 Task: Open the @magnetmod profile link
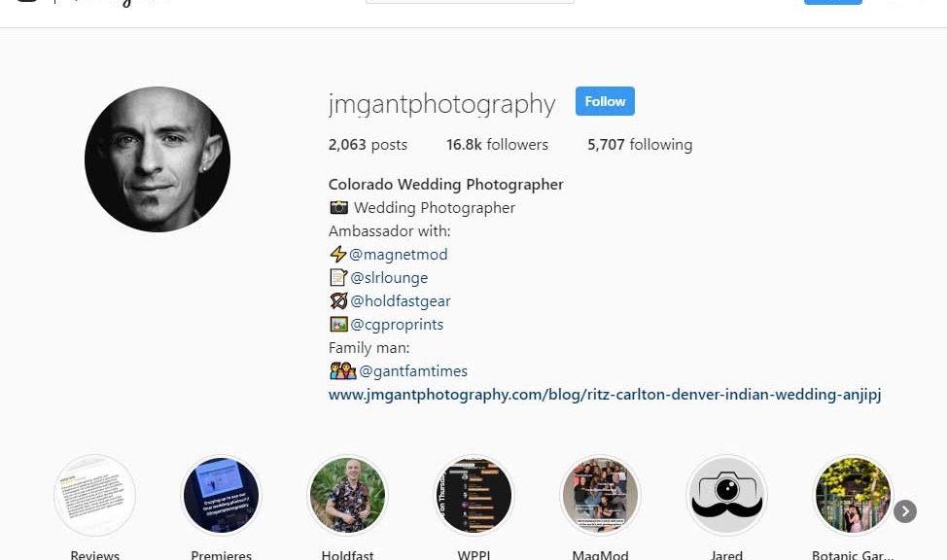pyautogui.click(x=398, y=255)
